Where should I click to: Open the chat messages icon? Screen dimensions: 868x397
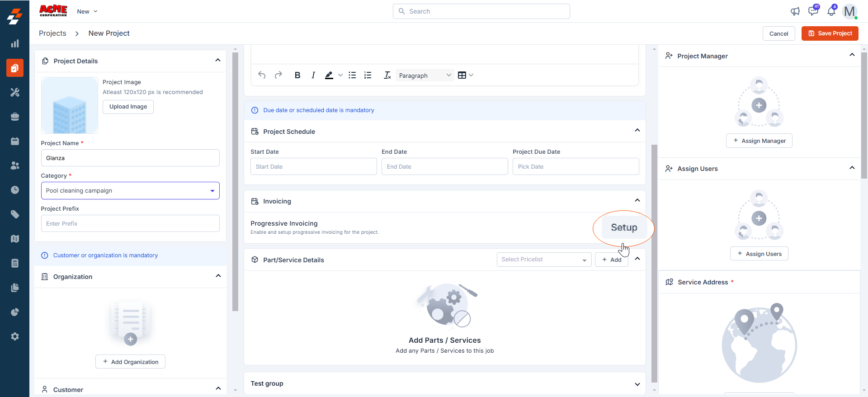tap(813, 11)
